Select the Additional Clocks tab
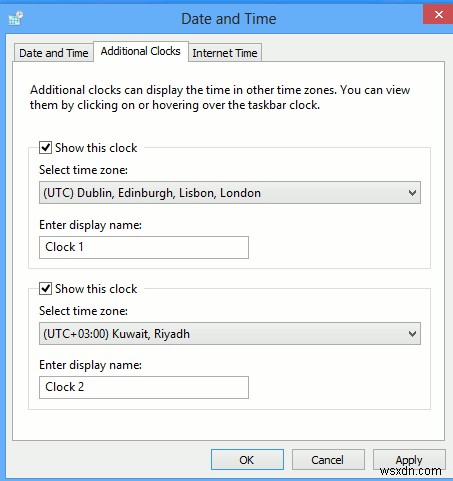The width and height of the screenshot is (453, 481). (141, 51)
